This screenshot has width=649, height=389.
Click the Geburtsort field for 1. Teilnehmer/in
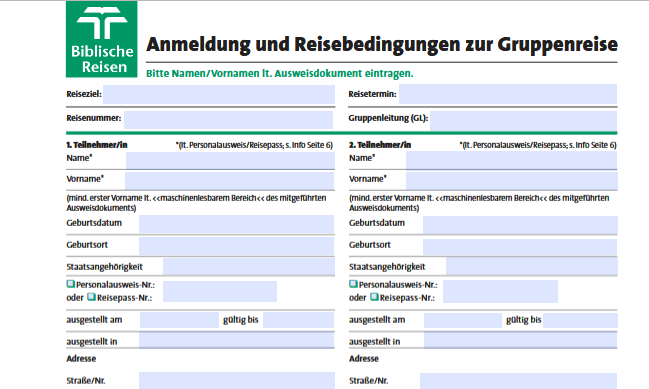(236, 246)
